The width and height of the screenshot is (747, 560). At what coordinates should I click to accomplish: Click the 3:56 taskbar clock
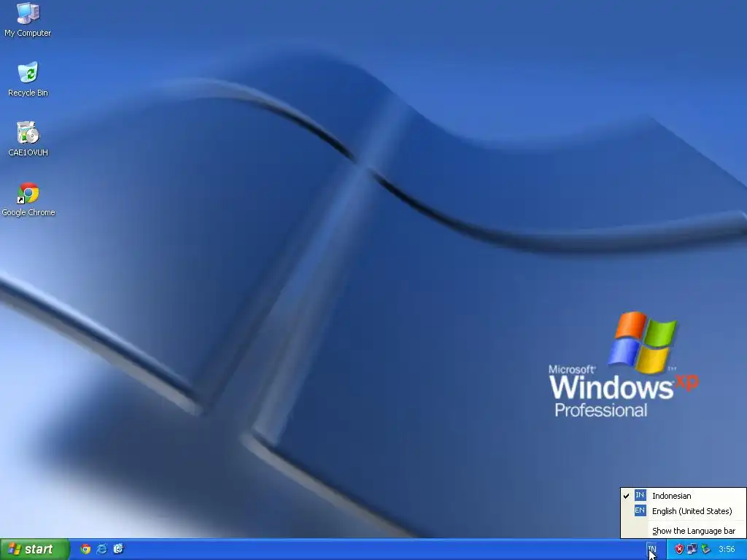[x=727, y=549]
